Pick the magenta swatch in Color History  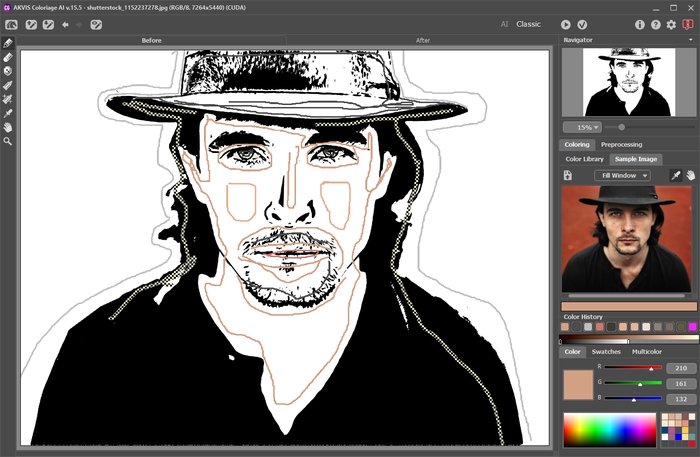691,327
